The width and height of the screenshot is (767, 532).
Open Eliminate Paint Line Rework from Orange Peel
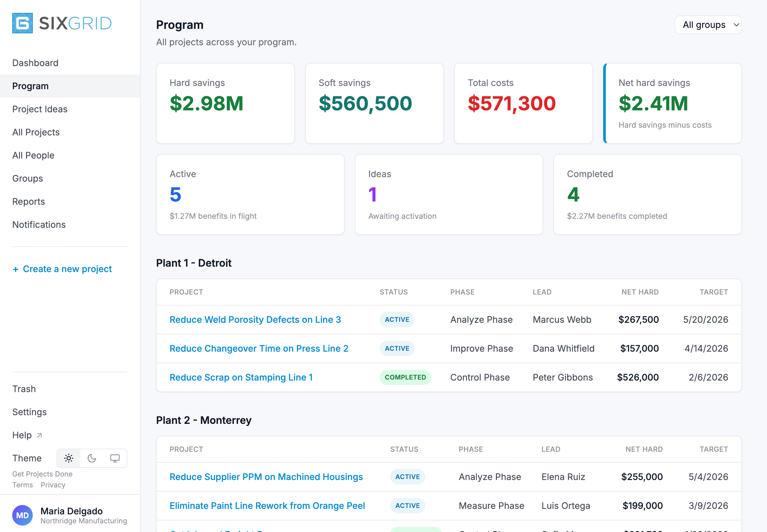tap(267, 506)
